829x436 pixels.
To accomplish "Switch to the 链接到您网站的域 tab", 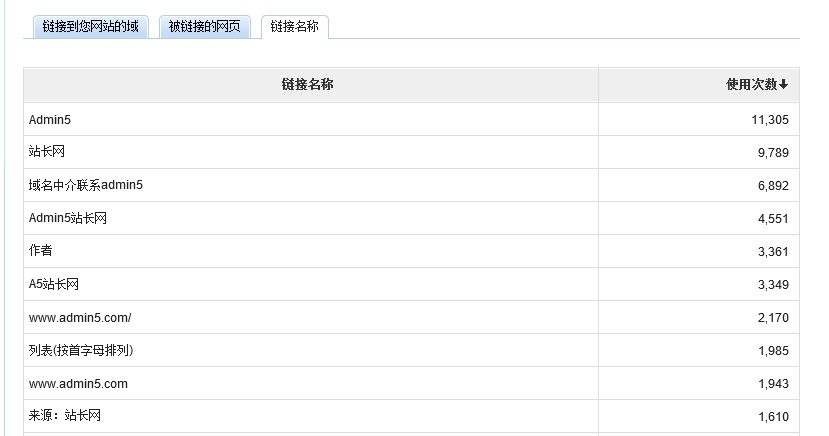I will tap(91, 26).
